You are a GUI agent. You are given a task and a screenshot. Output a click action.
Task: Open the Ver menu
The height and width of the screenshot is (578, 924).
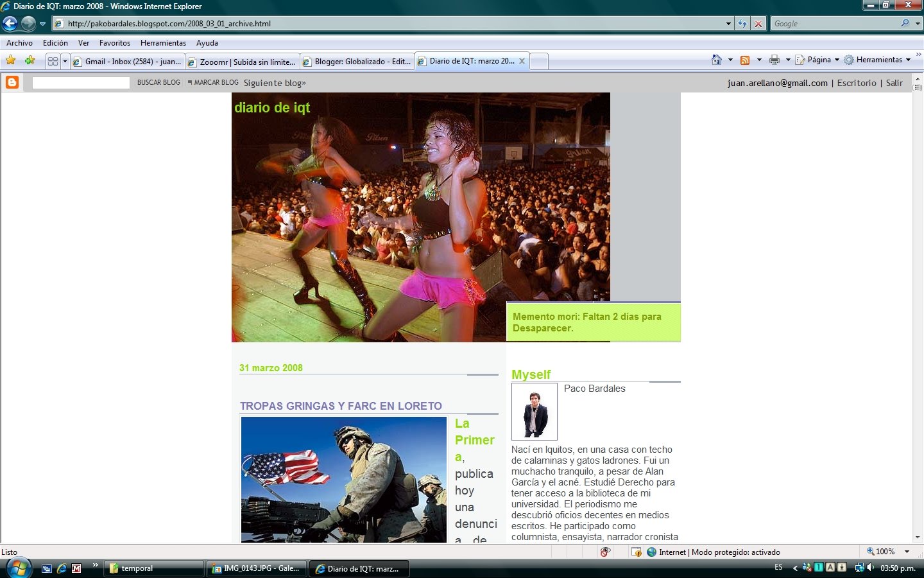(x=83, y=43)
